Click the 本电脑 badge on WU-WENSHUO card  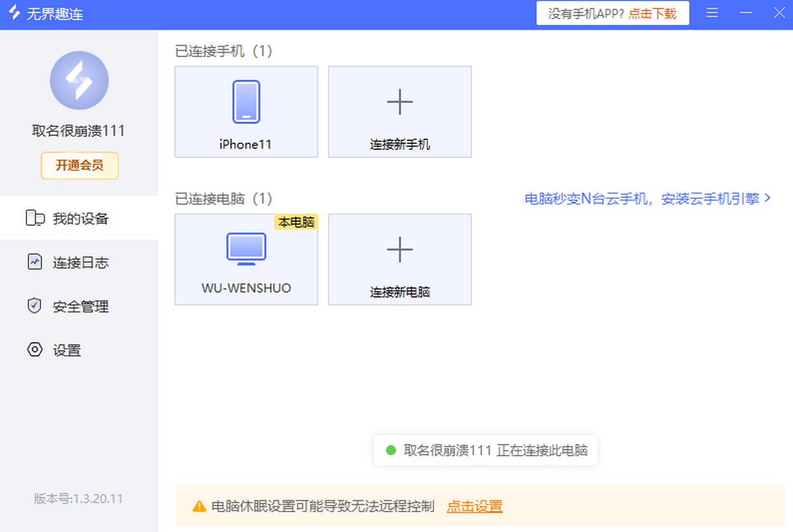coord(296,222)
